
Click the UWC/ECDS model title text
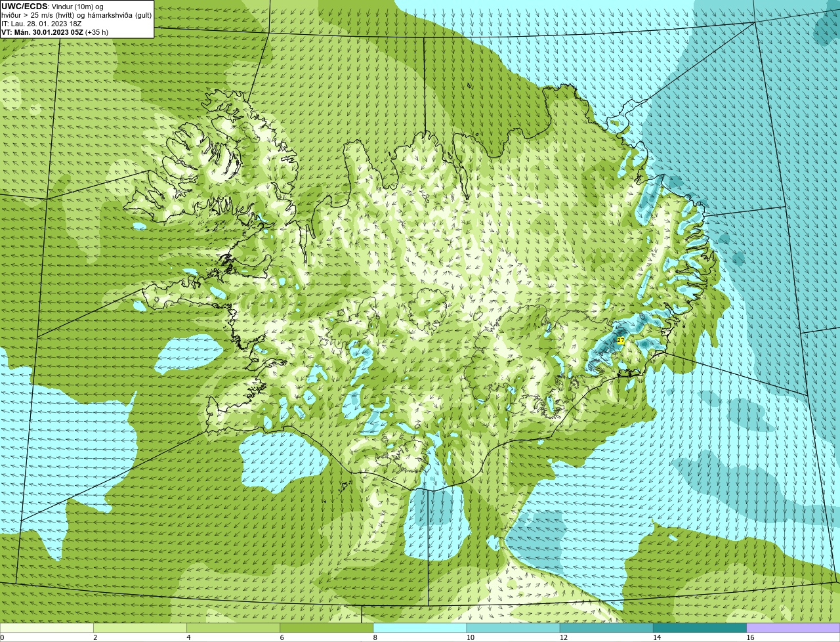pos(25,7)
